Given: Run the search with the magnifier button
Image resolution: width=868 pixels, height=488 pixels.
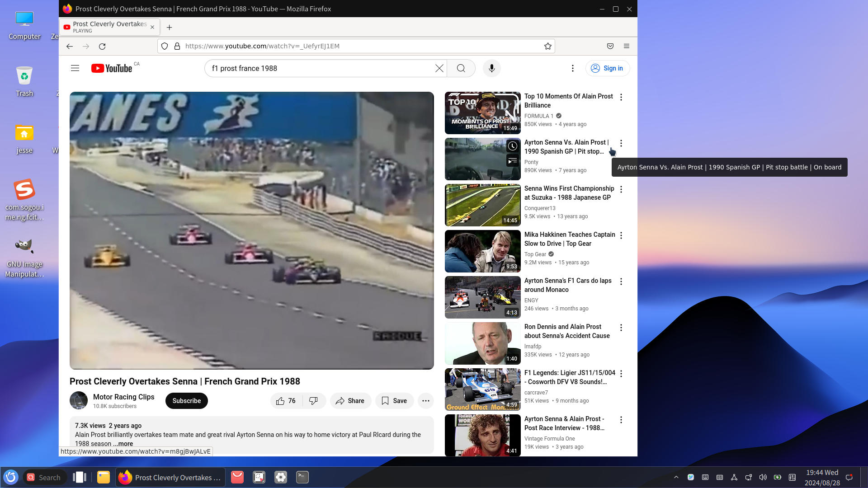Looking at the screenshot, I should click(461, 68).
